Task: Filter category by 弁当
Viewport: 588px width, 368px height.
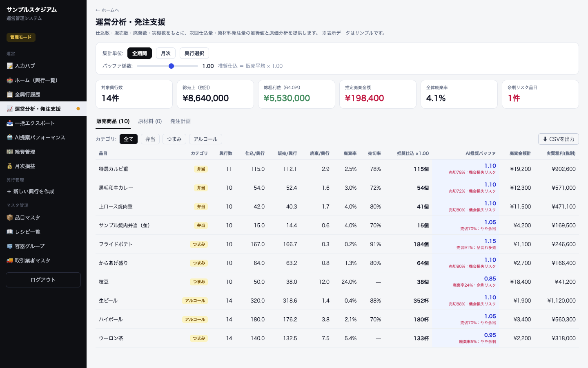Action: click(x=150, y=139)
